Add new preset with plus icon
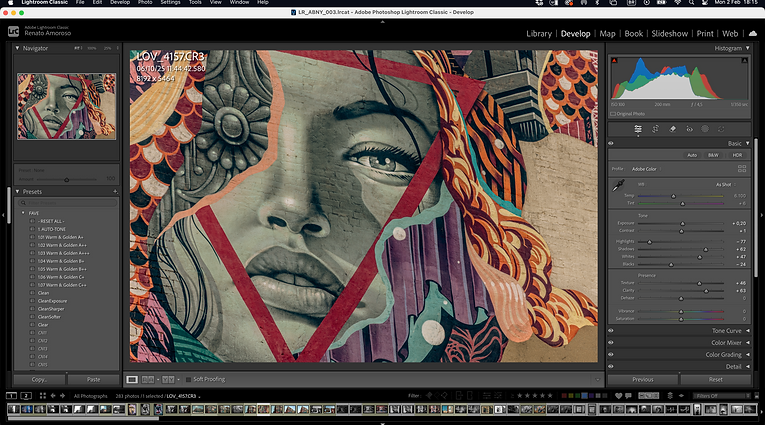This screenshot has height=425, width=765. coord(115,192)
